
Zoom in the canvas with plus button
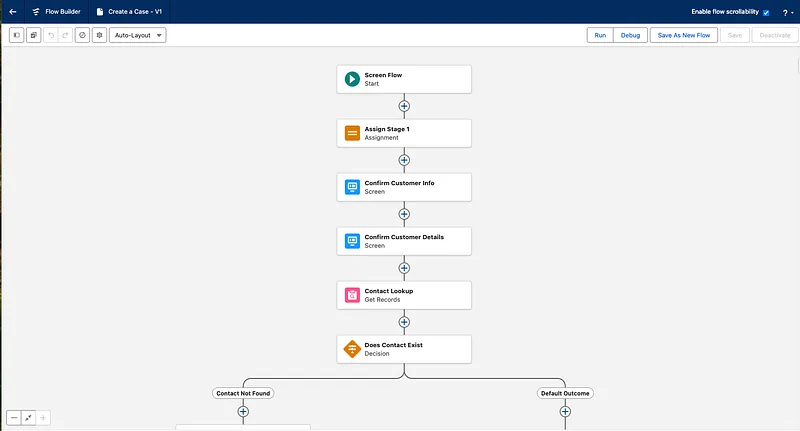pyautogui.click(x=43, y=418)
